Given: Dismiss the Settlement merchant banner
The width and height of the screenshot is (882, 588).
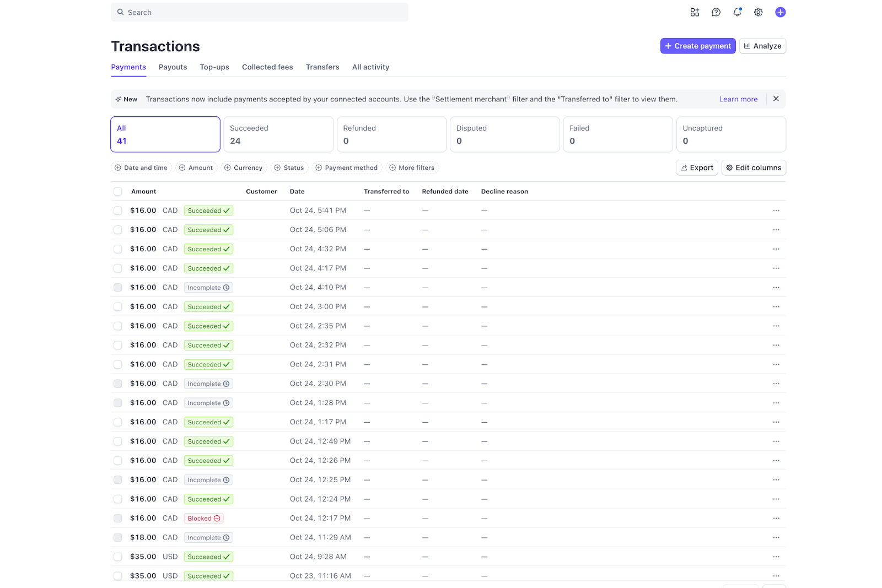Looking at the screenshot, I should [776, 99].
